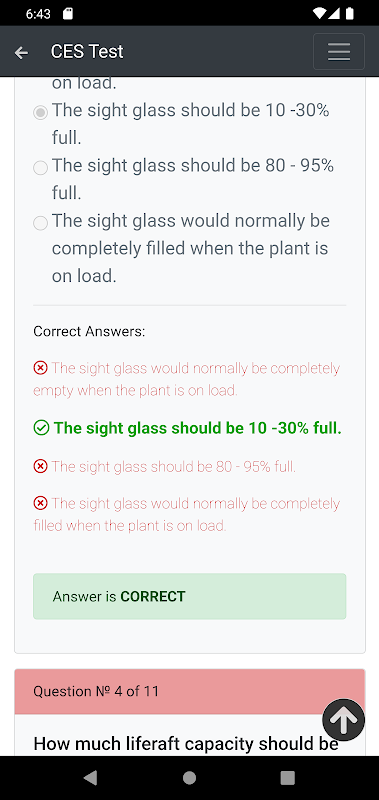Image resolution: width=379 pixels, height=800 pixels.
Task: Tap the CES Test title
Action: point(87,52)
